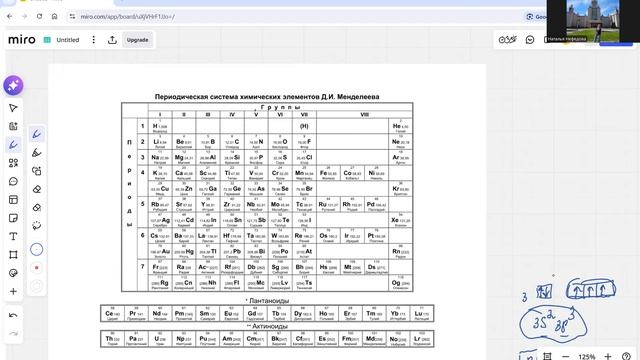Screen dimensions: 640x360
Task: Open the AI templates tool with plus
Action: pyautogui.click(x=13, y=127)
